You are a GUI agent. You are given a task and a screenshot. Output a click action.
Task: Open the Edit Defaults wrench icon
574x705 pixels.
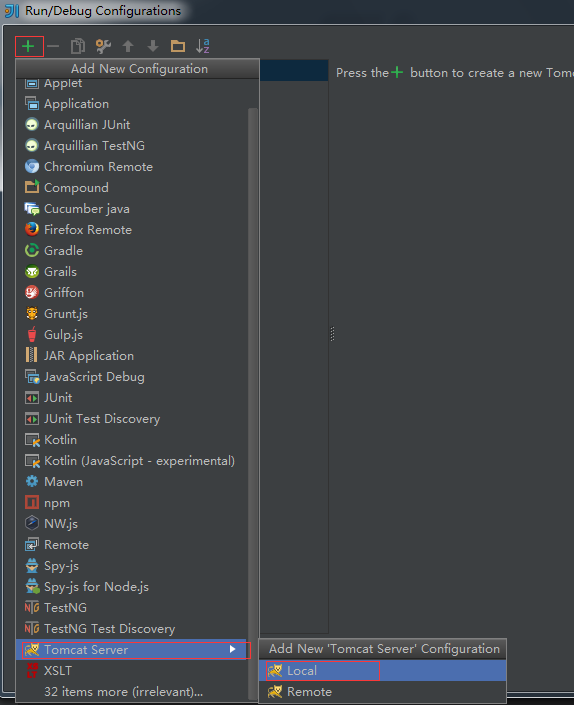[103, 46]
